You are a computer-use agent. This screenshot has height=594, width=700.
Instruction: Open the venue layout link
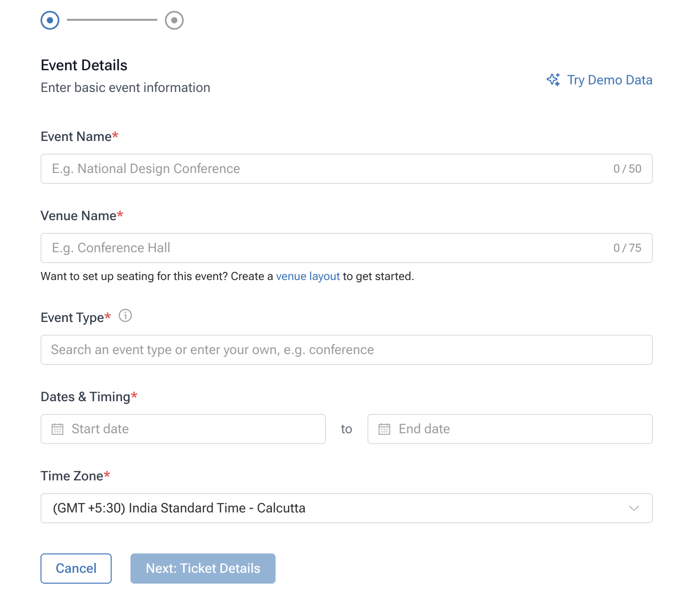click(x=308, y=276)
